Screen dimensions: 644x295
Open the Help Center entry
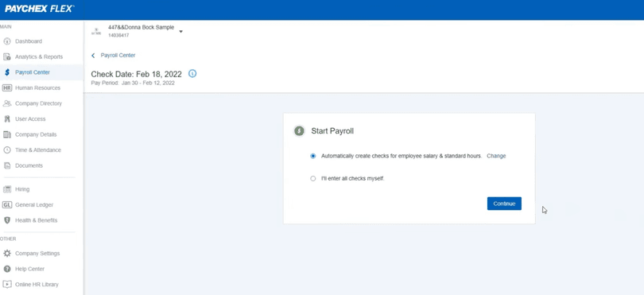pos(29,269)
